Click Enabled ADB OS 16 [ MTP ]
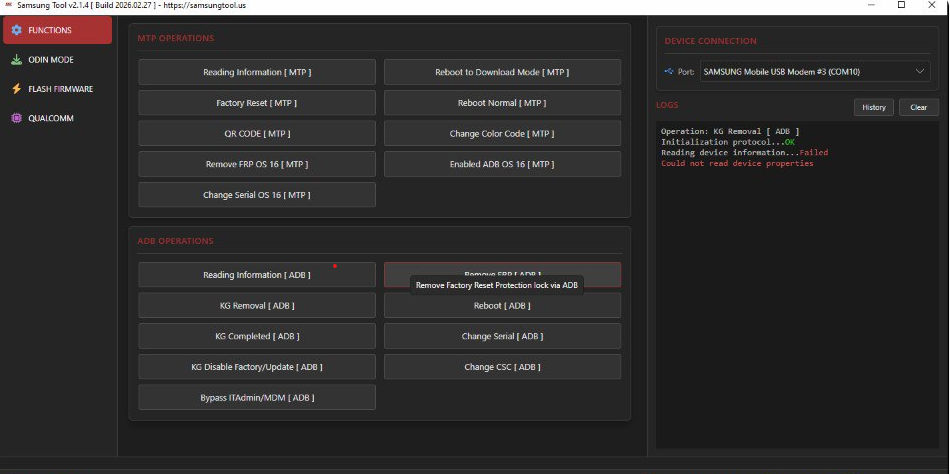950x474 pixels. click(x=502, y=164)
